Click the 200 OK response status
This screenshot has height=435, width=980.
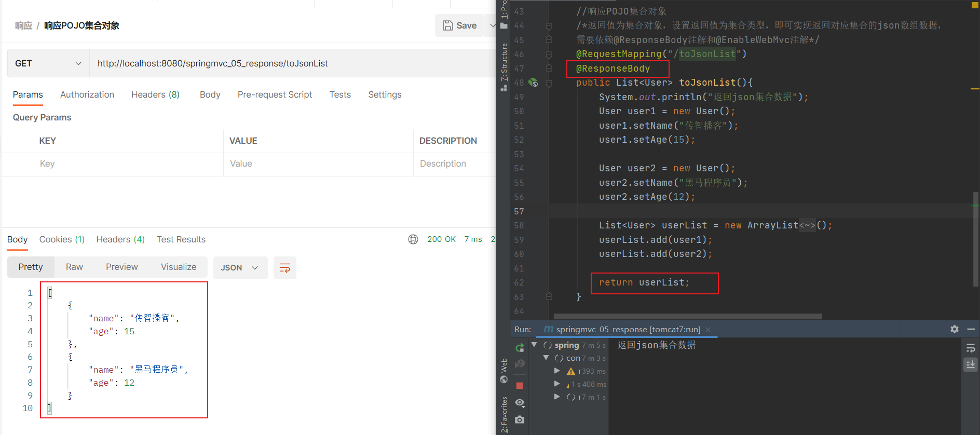[441, 239]
